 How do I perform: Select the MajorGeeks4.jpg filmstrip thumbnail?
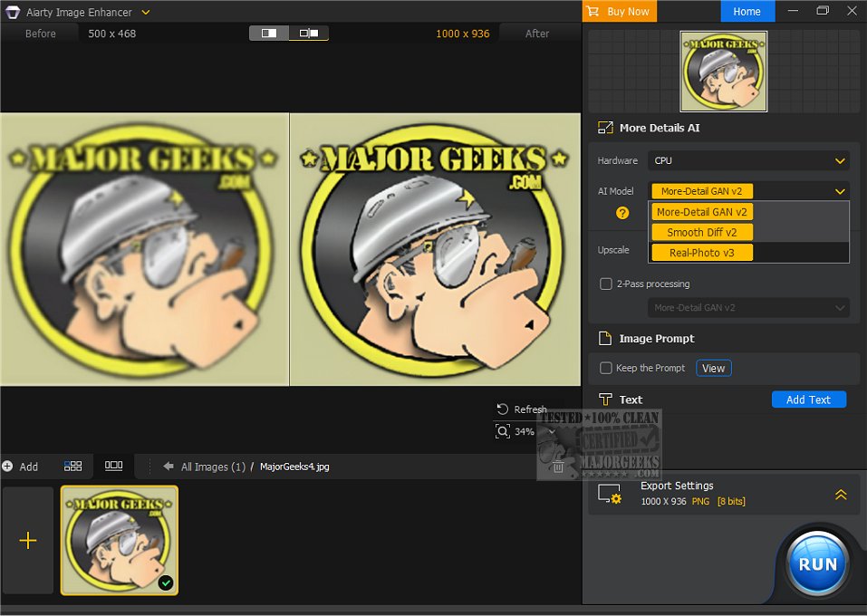[120, 540]
